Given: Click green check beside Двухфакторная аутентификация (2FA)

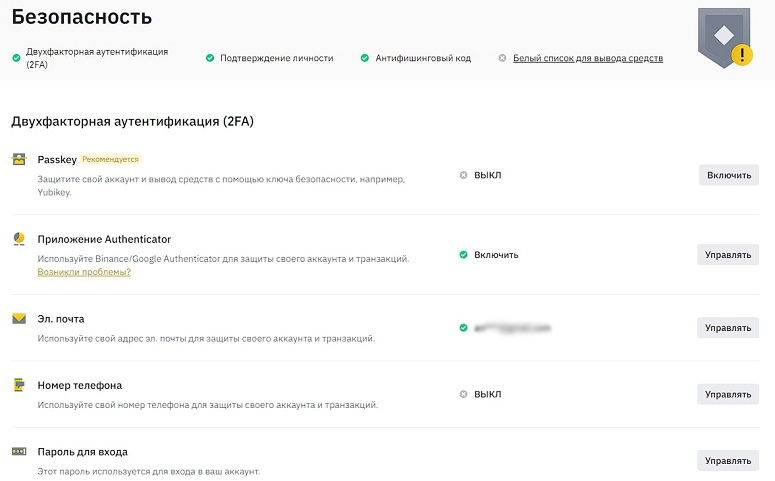Looking at the screenshot, I should [x=16, y=58].
